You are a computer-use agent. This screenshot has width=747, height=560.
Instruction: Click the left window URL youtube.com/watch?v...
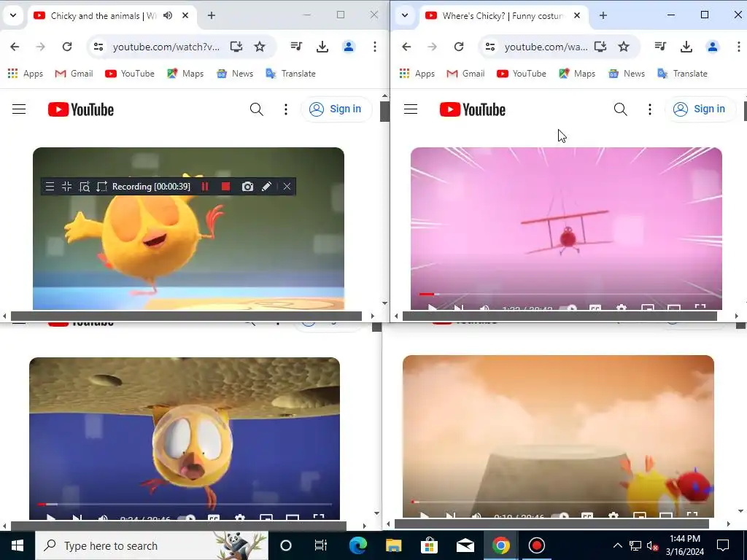166,47
